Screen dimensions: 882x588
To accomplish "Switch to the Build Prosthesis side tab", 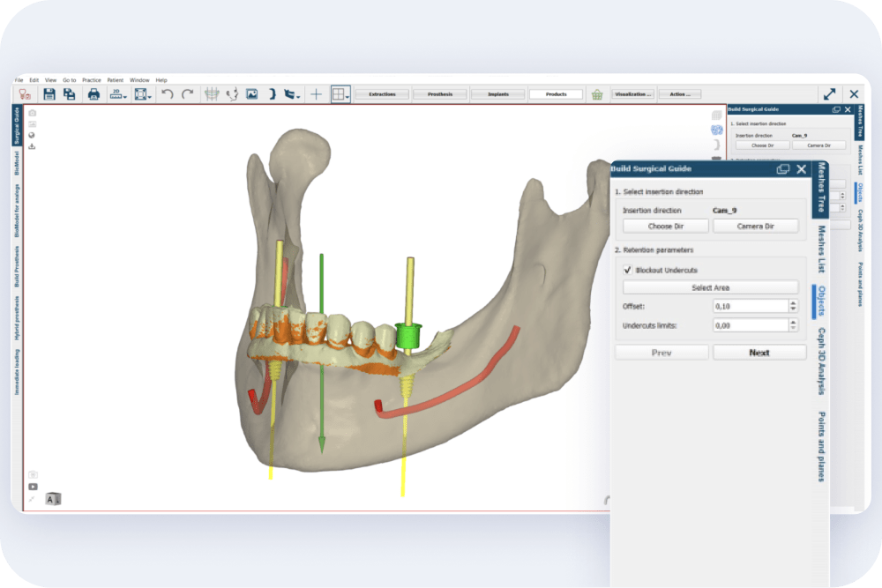I will pyautogui.click(x=17, y=266).
